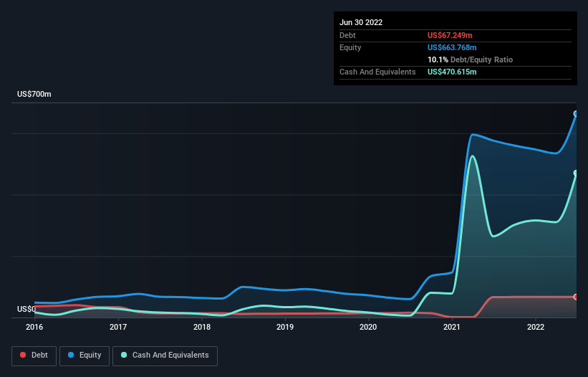Click the 2016 x-axis label
588x377 pixels.
coord(34,327)
